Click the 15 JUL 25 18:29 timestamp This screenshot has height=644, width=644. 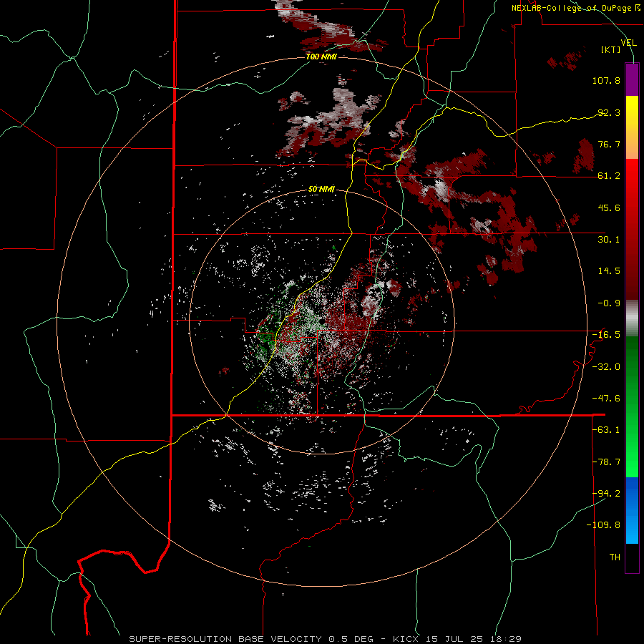click(474, 639)
